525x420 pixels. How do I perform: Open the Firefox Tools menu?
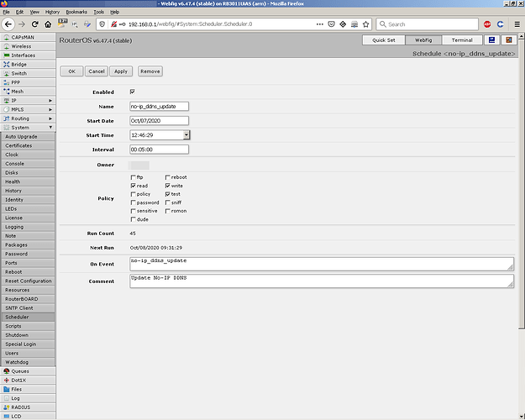[x=98, y=12]
